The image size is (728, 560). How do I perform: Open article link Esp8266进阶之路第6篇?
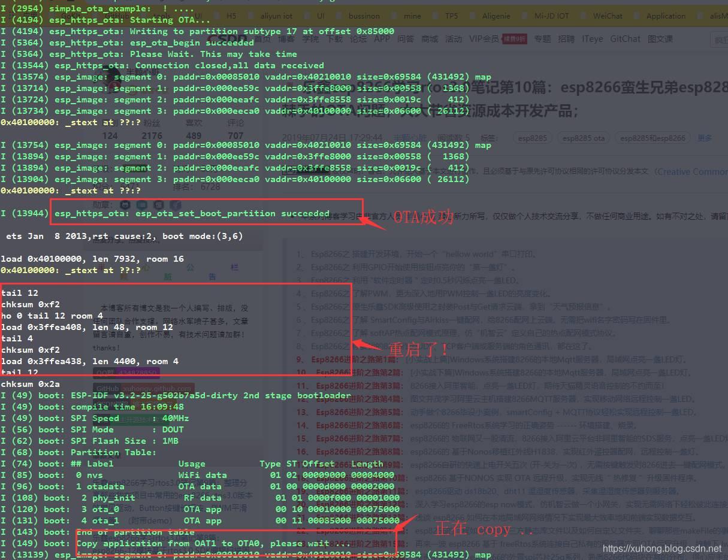pos(361,425)
